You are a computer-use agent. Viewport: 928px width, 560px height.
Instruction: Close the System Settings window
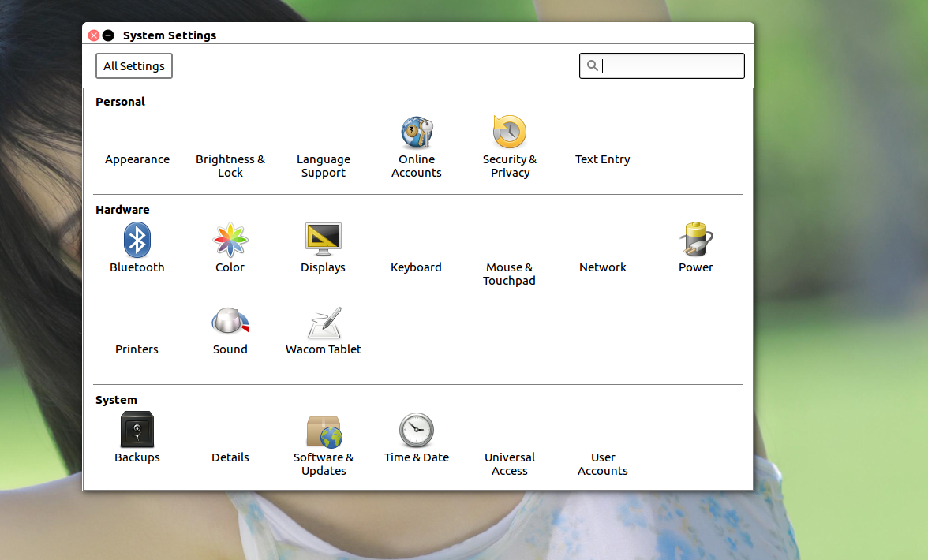(94, 35)
